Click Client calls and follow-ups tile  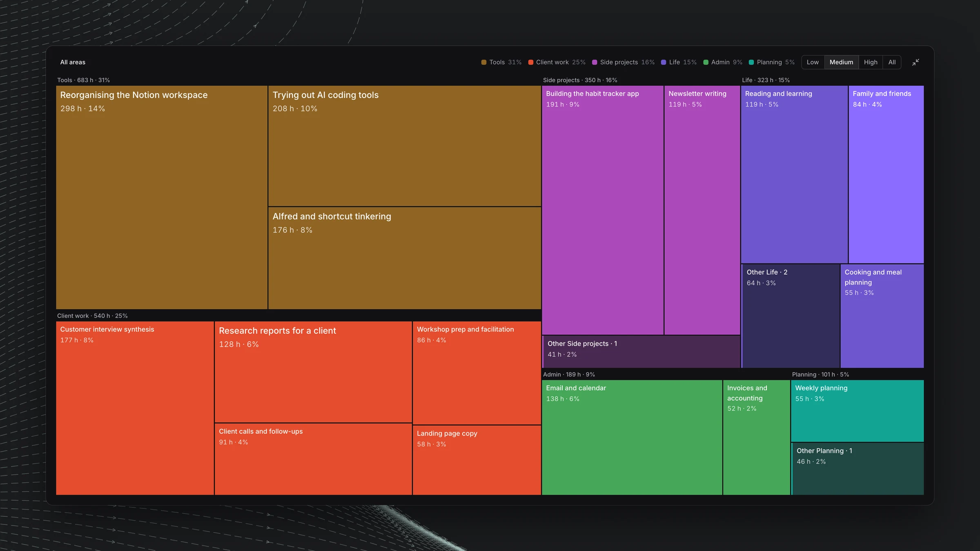(x=313, y=459)
